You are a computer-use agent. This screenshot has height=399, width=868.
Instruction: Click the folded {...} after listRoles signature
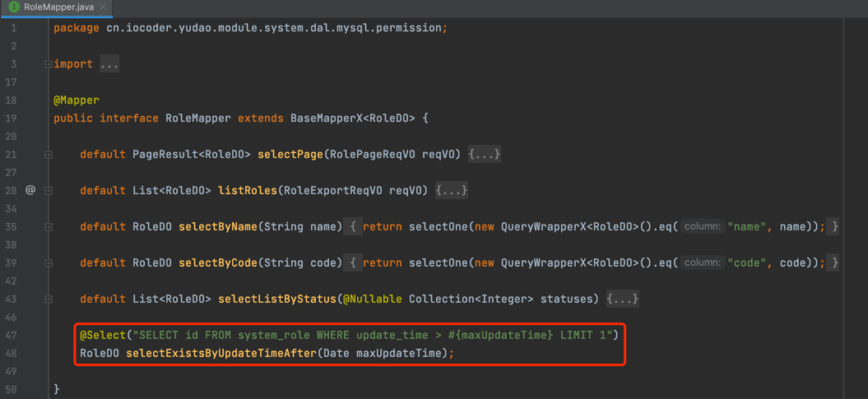click(x=452, y=191)
